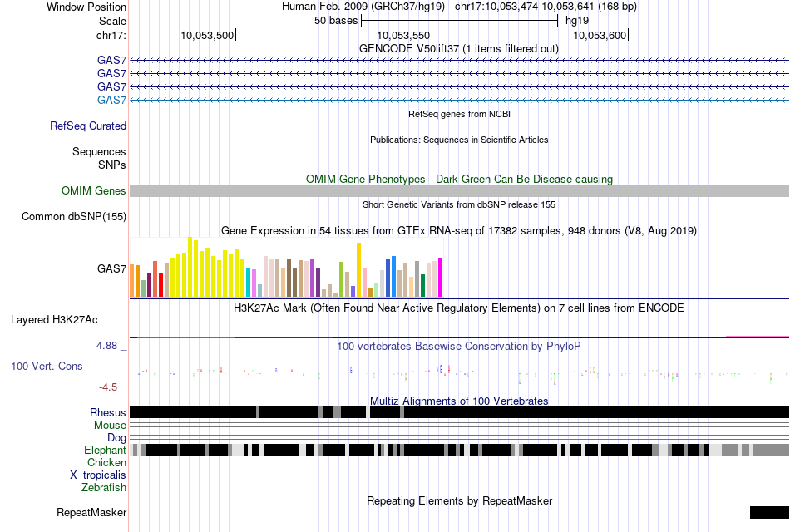Select the X_tropicalis alignment label
Image resolution: width=790 pixels, height=532 pixels.
(98, 475)
